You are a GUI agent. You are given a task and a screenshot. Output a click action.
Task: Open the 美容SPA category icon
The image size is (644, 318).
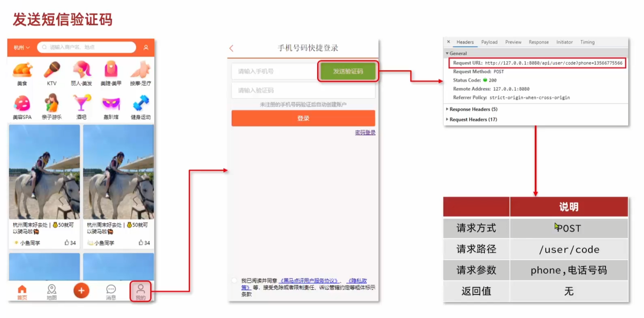[x=22, y=103]
